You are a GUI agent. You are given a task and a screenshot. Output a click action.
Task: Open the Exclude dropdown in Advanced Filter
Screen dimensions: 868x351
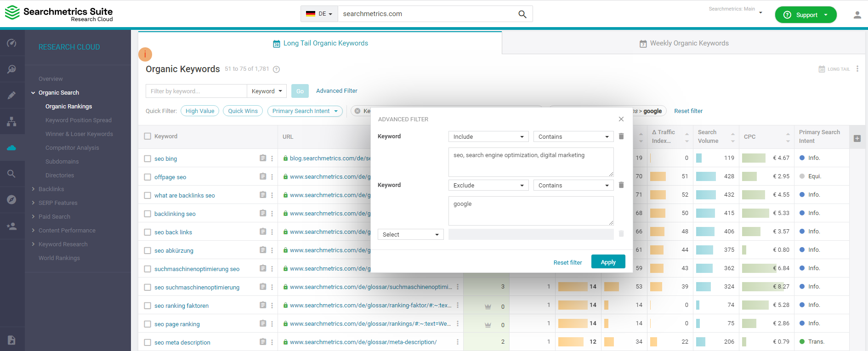coord(488,185)
